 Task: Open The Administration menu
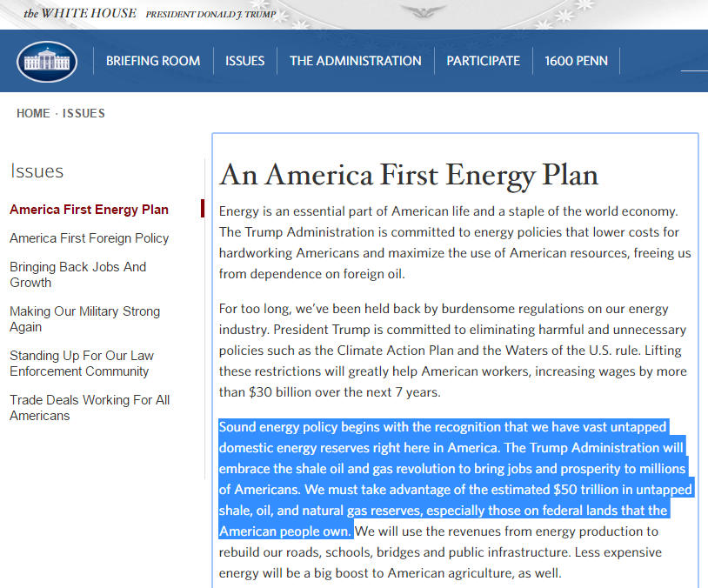(356, 61)
